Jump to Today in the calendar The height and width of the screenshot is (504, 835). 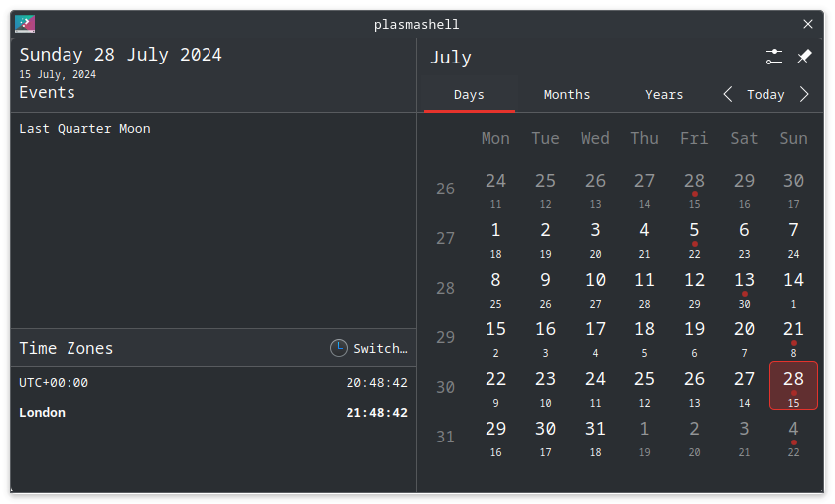(x=765, y=94)
